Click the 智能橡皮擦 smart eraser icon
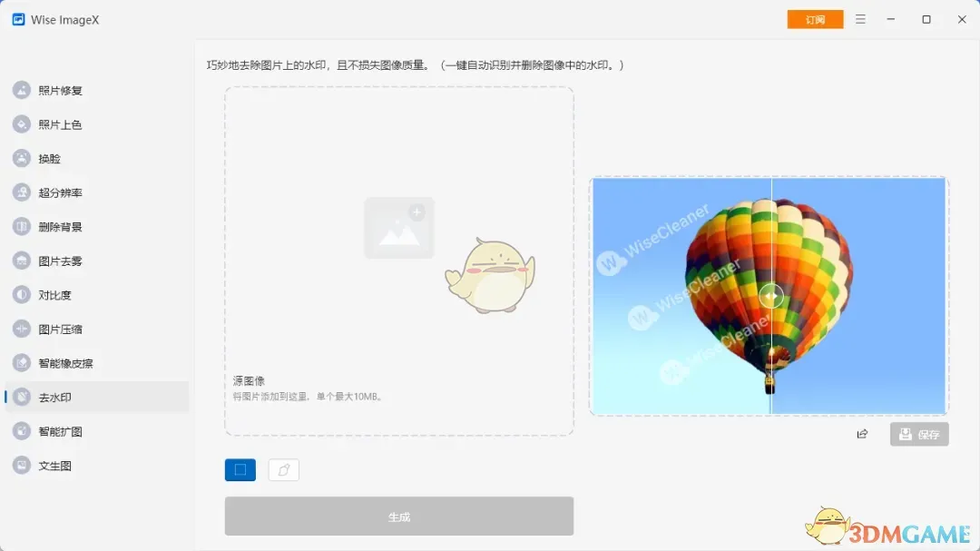Viewport: 980px width, 551px height. (x=21, y=363)
